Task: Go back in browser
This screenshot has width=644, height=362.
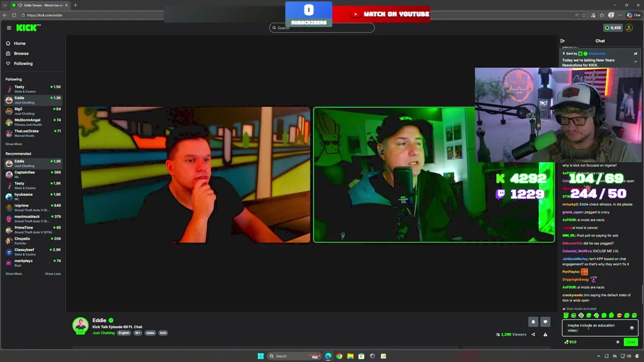Action: (x=5, y=15)
